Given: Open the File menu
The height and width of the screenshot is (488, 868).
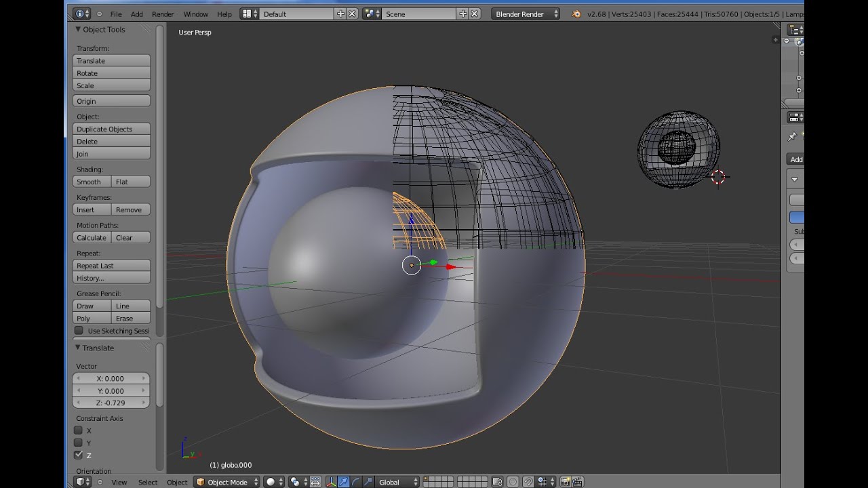Looking at the screenshot, I should click(x=116, y=14).
